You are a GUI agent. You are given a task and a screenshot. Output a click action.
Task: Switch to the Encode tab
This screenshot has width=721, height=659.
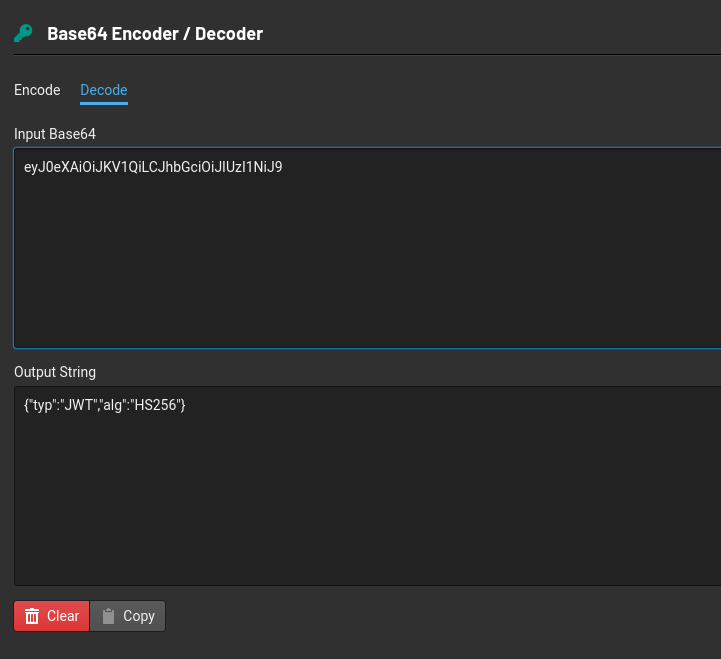pyautogui.click(x=37, y=90)
